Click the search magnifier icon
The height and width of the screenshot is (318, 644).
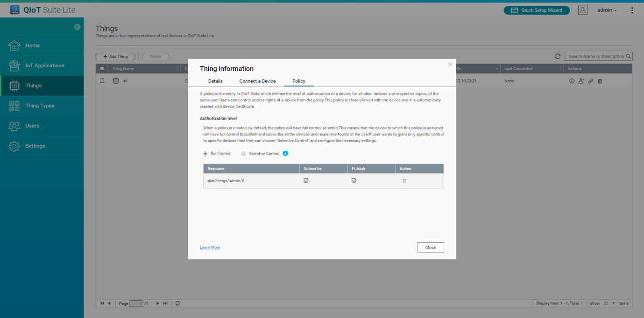click(629, 57)
